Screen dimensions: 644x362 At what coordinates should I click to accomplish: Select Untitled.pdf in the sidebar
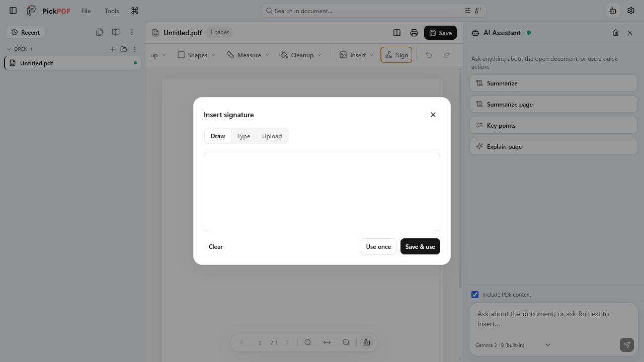tap(73, 63)
